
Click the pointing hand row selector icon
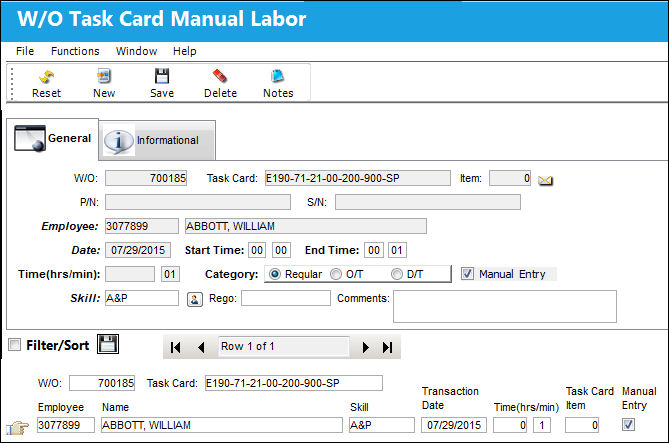point(17,427)
